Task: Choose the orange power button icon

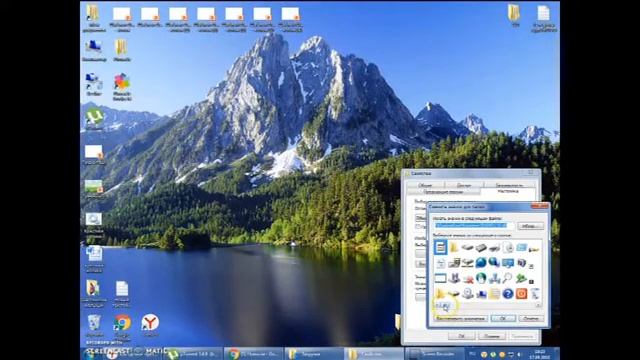Action: pos(521,293)
